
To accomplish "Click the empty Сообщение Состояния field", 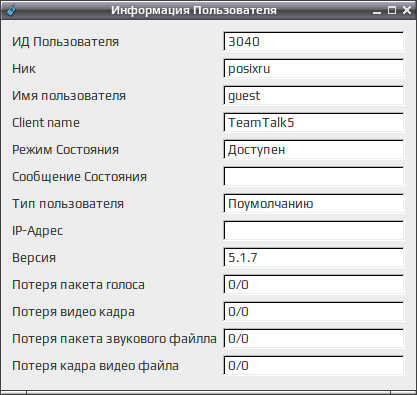I will (314, 177).
